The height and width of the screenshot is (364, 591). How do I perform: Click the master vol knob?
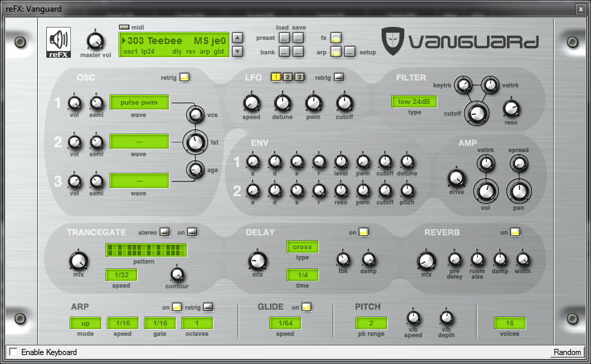click(96, 40)
